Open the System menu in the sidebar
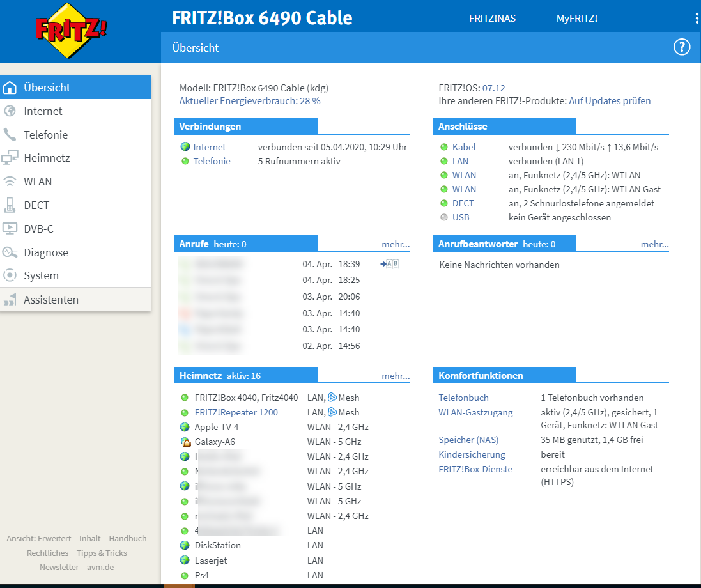This screenshot has height=588, width=701. click(x=75, y=275)
